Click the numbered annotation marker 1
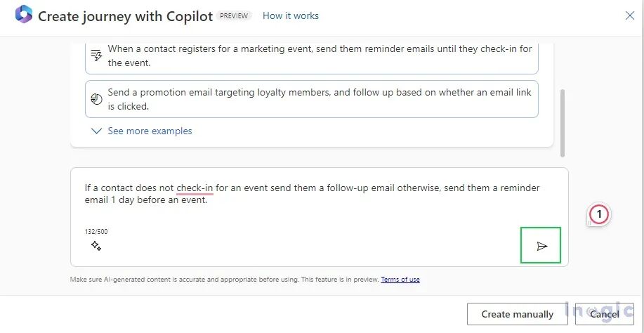The image size is (644, 333). (599, 214)
